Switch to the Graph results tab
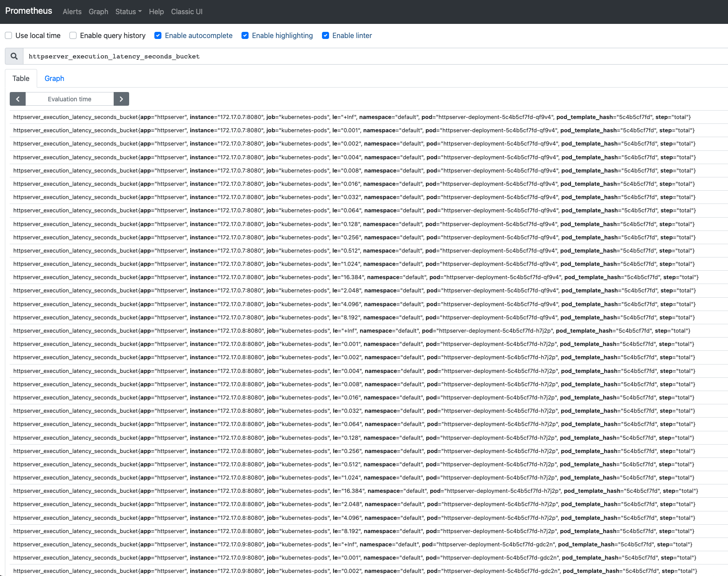This screenshot has width=728, height=576. (x=54, y=78)
